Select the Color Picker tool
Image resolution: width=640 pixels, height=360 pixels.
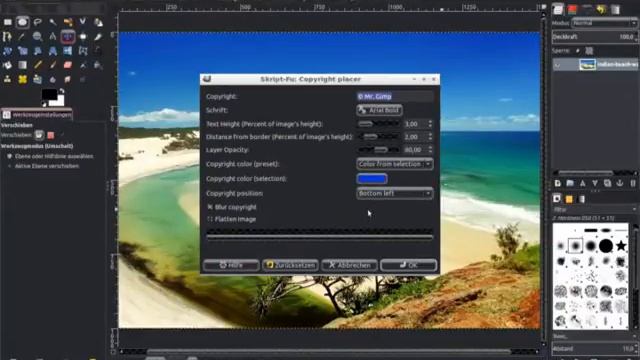tap(22, 37)
